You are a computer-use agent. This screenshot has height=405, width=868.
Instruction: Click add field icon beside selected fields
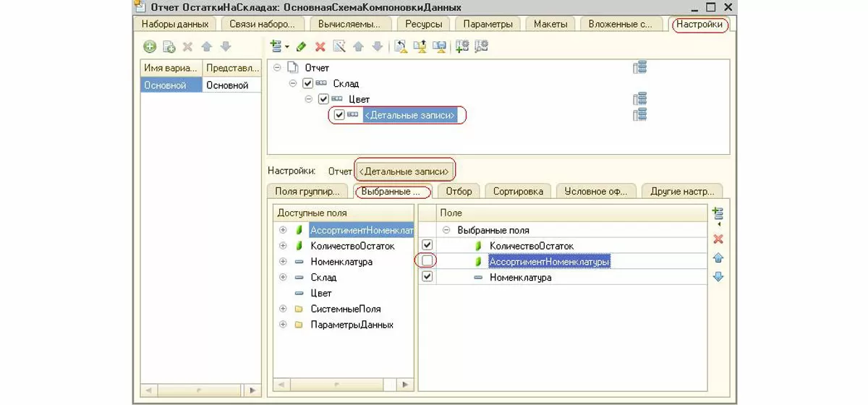click(x=718, y=214)
